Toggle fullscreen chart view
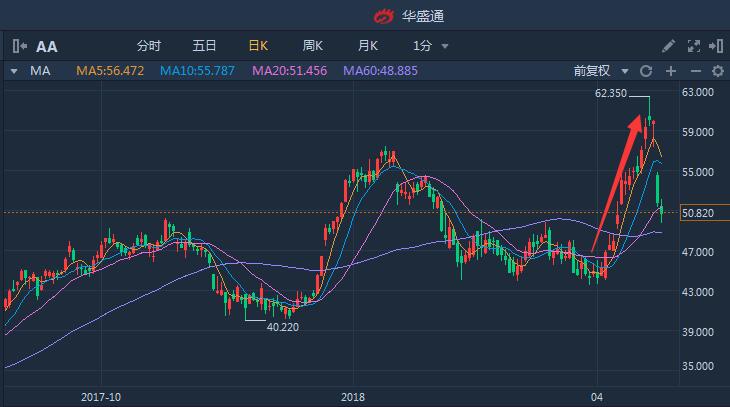730x407 pixels. coord(694,46)
